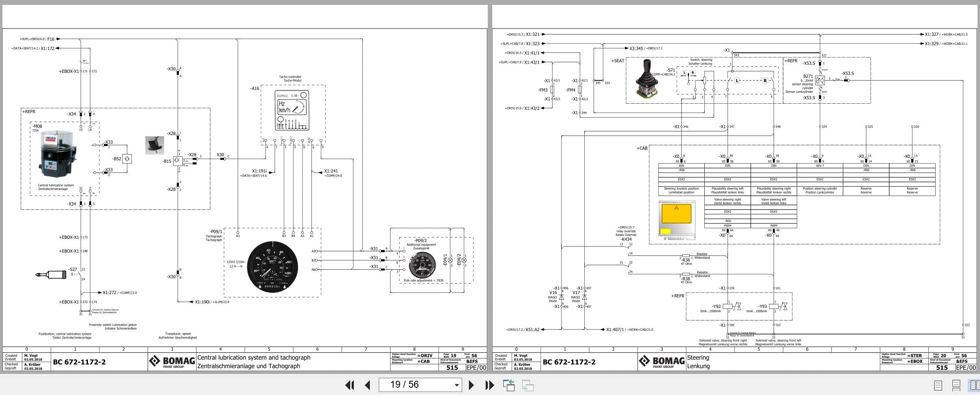Click the K51:A2 cross-reference
Image resolution: width=980 pixels, height=395 pixels.
(532, 330)
